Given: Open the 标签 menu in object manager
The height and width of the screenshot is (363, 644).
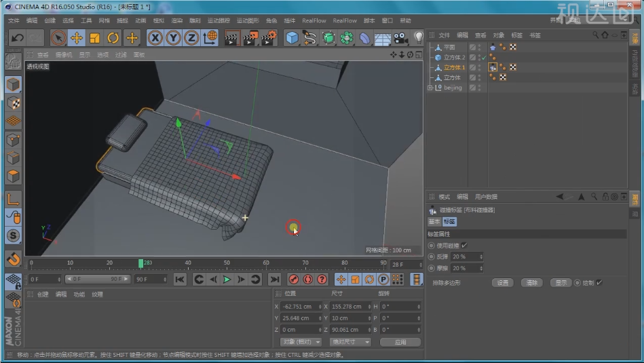Looking at the screenshot, I should [516, 35].
